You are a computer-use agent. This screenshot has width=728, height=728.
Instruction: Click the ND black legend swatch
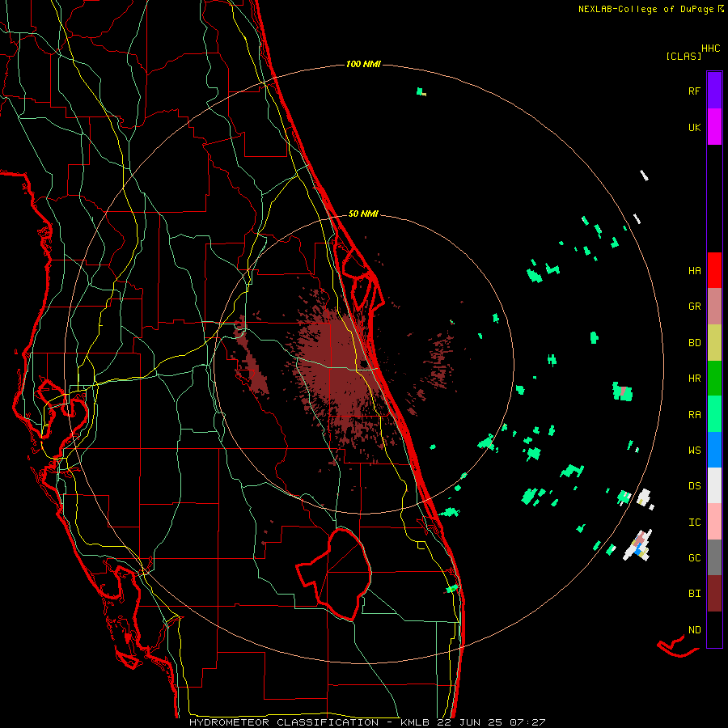click(714, 629)
